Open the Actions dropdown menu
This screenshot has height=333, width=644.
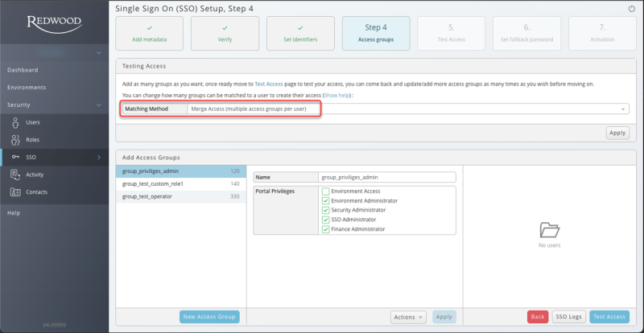click(x=409, y=317)
